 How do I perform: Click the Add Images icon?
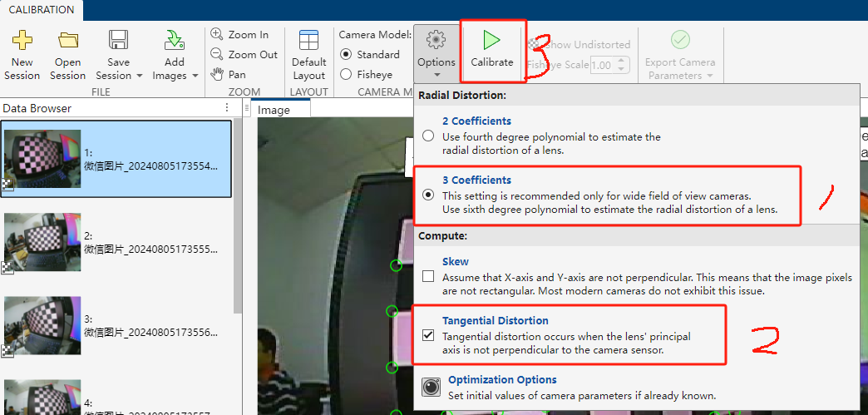click(x=175, y=40)
